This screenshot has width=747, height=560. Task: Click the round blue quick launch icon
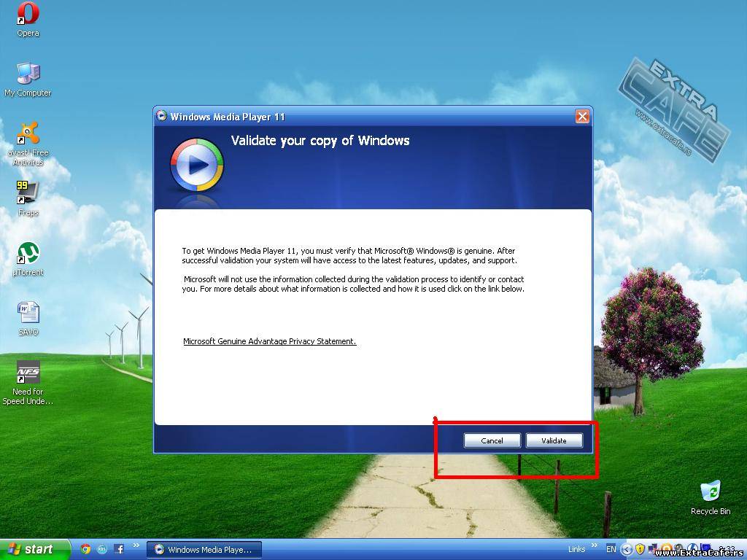point(102,549)
